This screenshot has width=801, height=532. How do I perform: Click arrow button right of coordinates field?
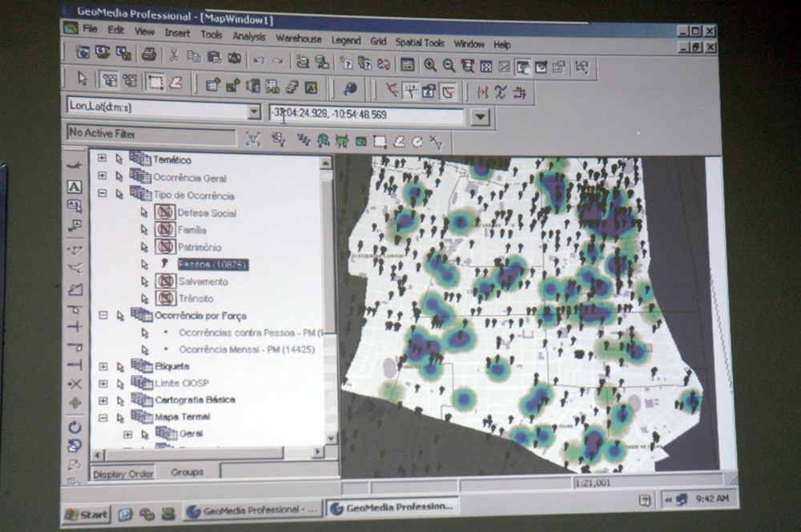coord(480,117)
